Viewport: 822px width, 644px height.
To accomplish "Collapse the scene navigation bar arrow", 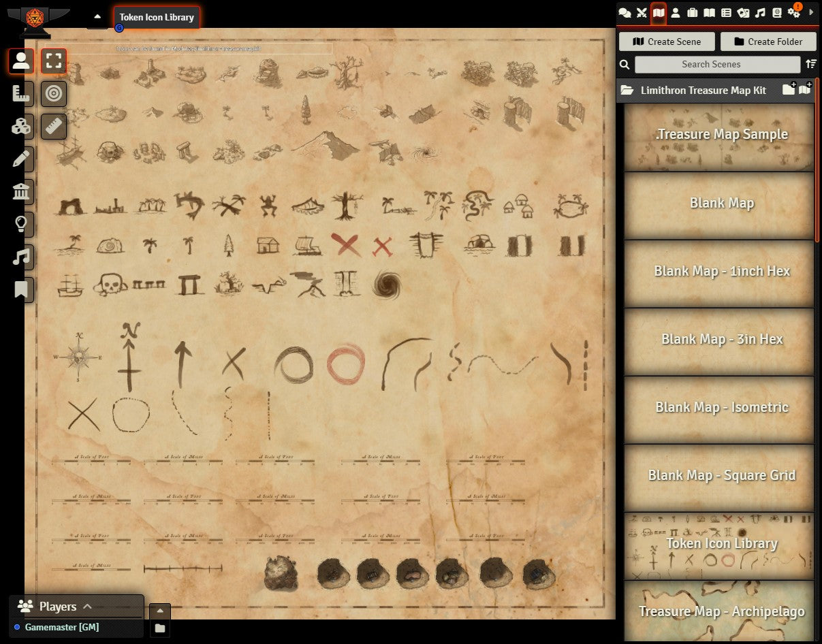I will (97, 17).
